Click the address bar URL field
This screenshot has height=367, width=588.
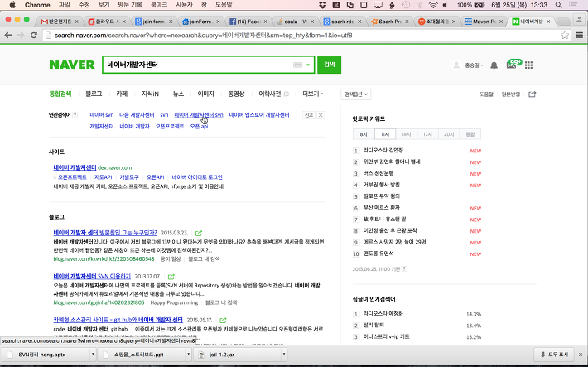[x=306, y=36]
